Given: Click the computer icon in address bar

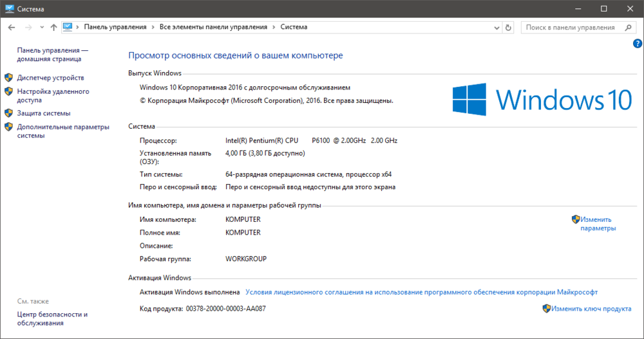Looking at the screenshot, I should tap(68, 27).
